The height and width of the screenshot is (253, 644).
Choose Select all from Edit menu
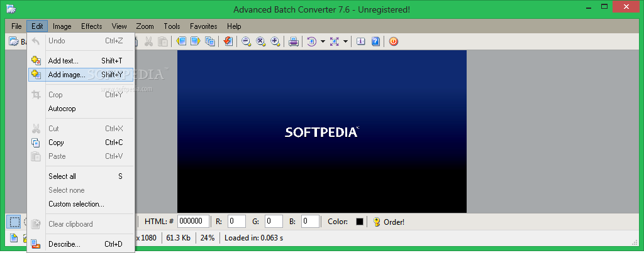coord(81,176)
